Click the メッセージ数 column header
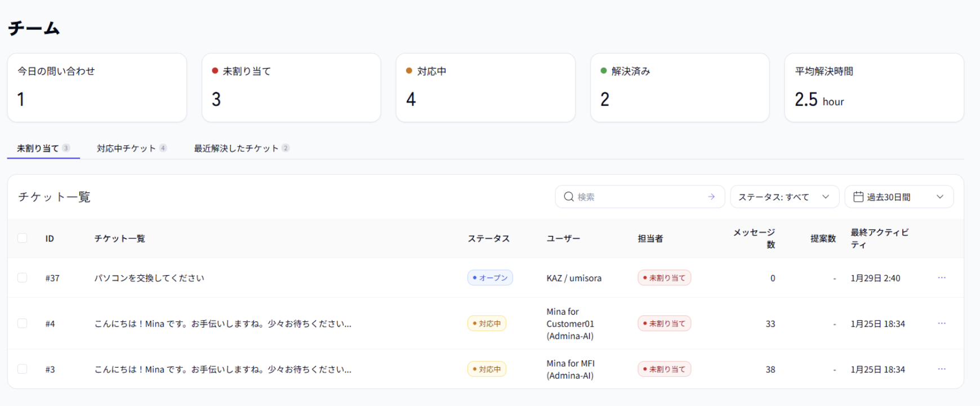 tap(754, 239)
